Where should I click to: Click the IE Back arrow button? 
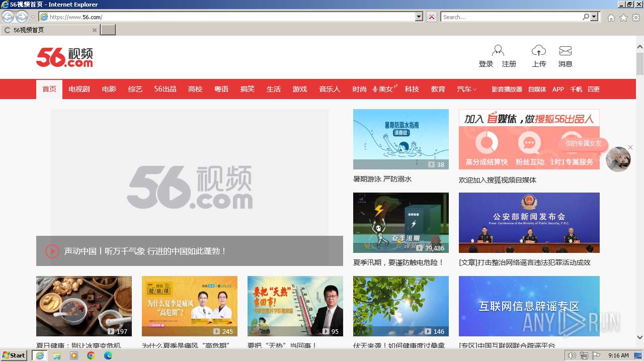coord(8,17)
